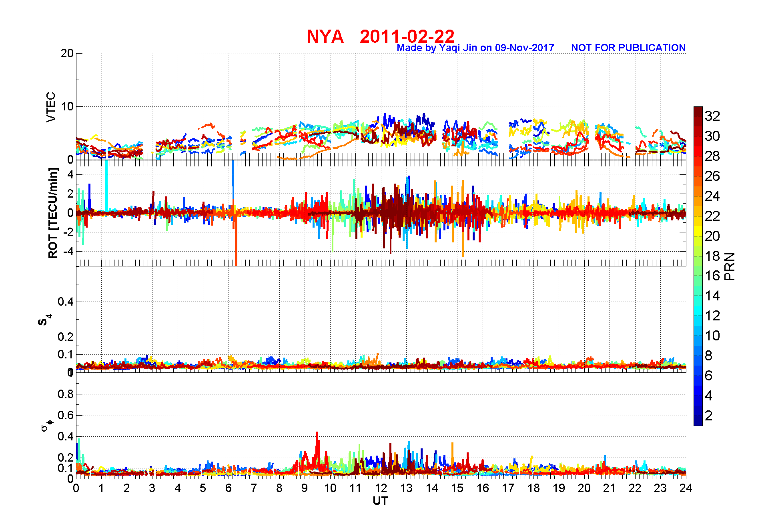Select hour 12 on the UT axis
The width and height of the screenshot is (762, 532).
(x=381, y=488)
